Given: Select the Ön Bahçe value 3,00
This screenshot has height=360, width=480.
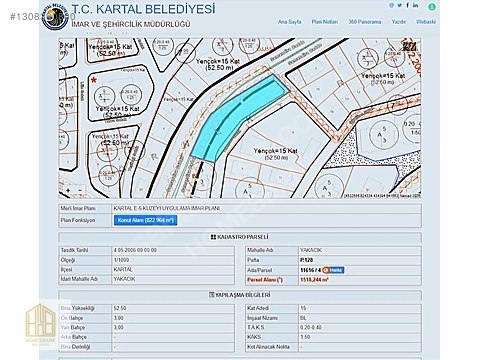Looking at the screenshot, I should (118, 318).
